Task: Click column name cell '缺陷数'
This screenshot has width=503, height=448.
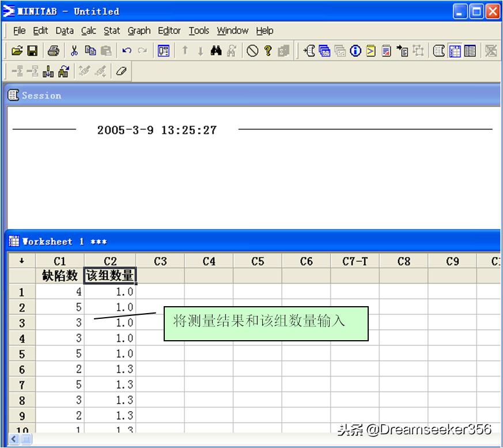Action: [x=60, y=276]
